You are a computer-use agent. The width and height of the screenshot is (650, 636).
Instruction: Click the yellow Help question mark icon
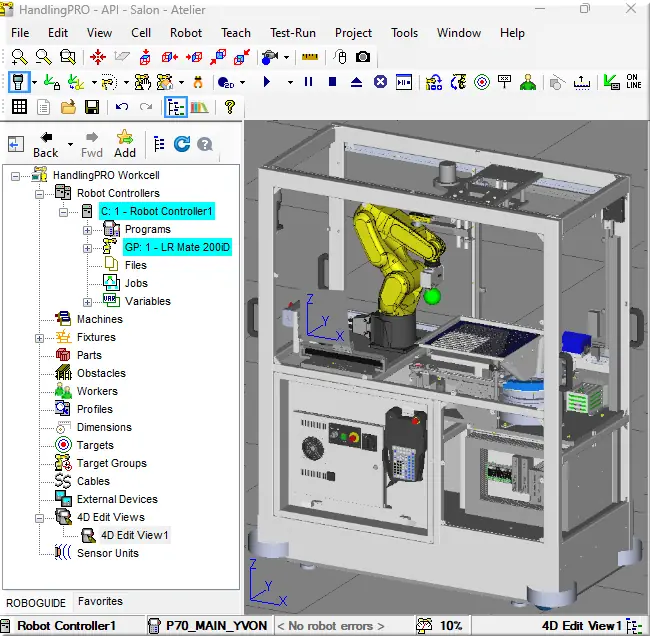tap(230, 107)
